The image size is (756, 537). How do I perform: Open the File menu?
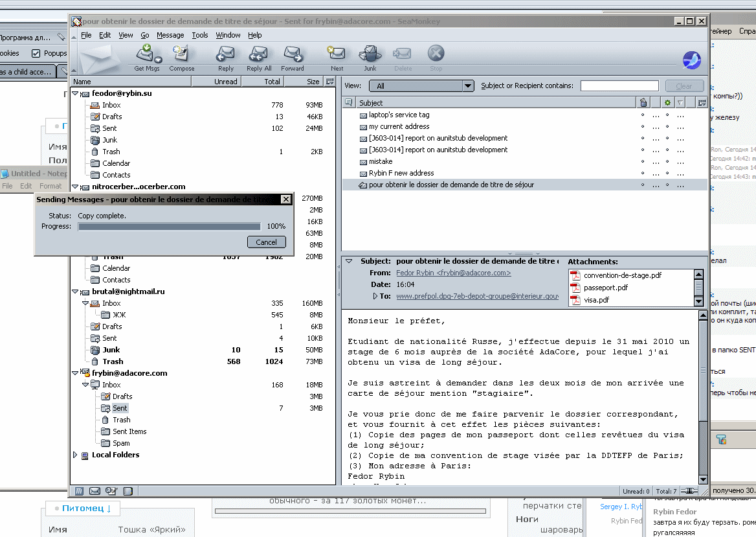point(86,35)
